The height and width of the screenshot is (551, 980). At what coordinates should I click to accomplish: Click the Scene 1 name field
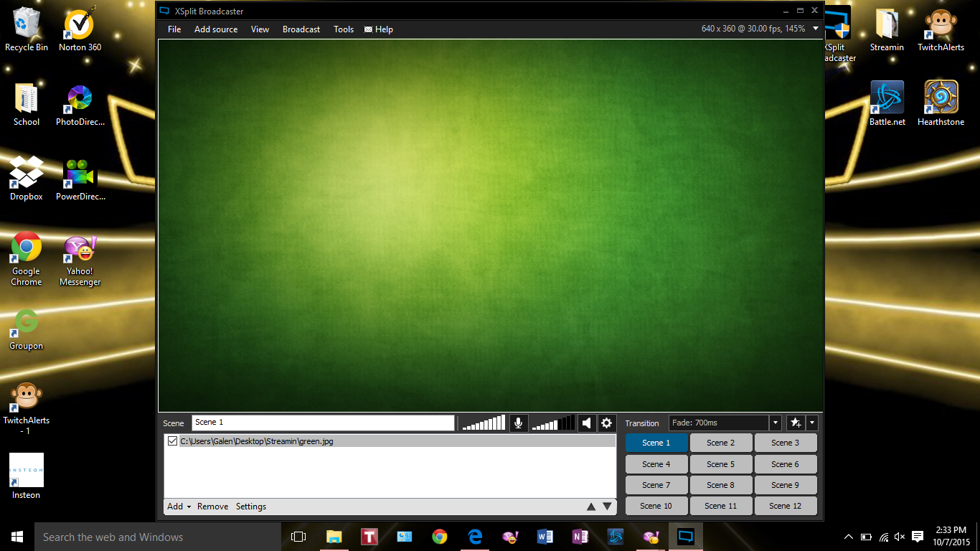click(x=323, y=423)
